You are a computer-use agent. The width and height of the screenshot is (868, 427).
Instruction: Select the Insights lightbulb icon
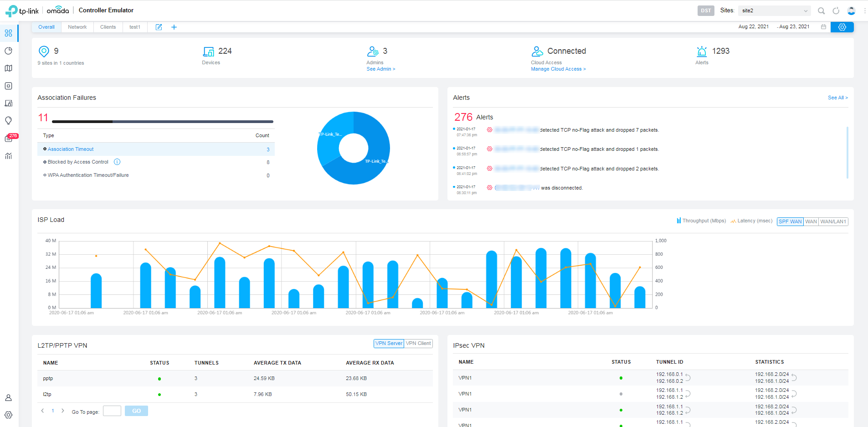coord(8,120)
